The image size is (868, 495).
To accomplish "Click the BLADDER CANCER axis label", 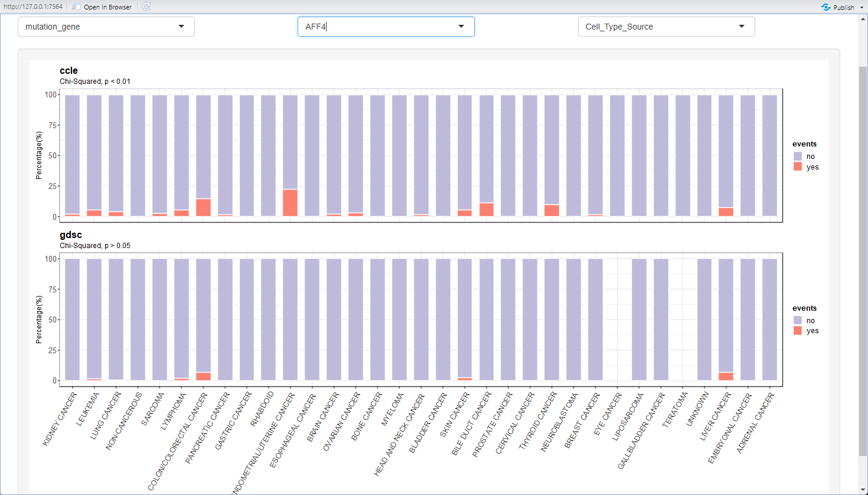I will click(428, 422).
